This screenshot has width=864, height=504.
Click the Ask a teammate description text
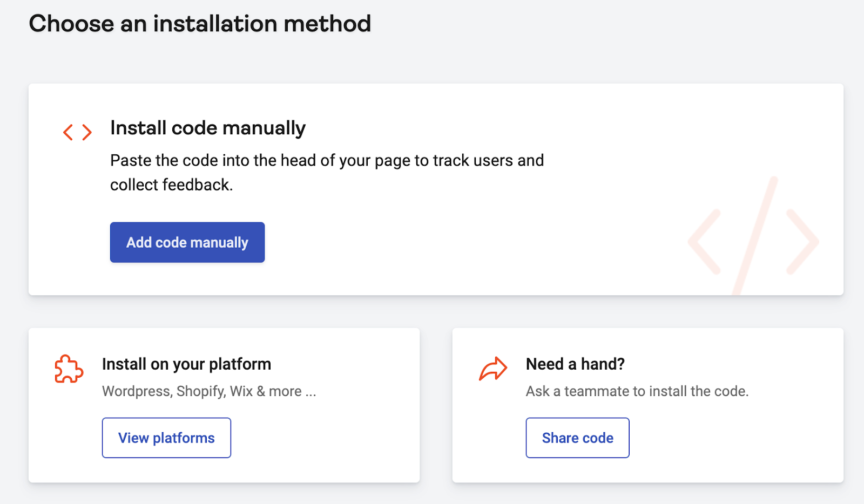click(637, 391)
